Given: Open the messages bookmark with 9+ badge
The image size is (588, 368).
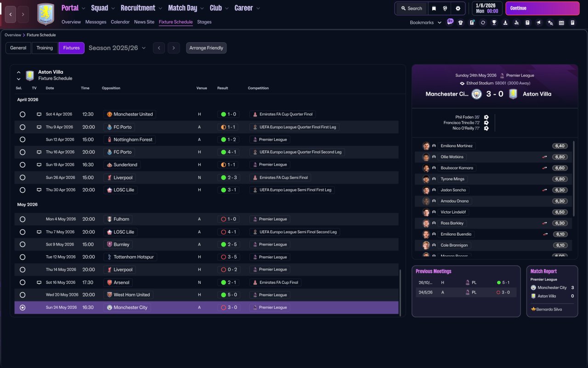Looking at the screenshot, I should (450, 22).
